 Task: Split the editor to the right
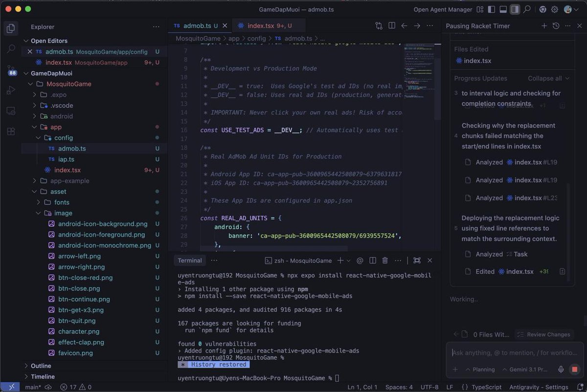(x=392, y=25)
